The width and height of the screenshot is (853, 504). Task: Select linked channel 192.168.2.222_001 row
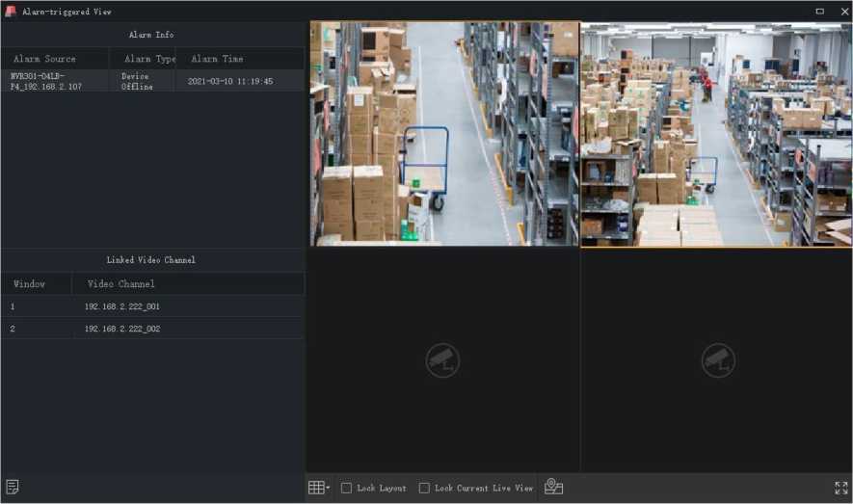152,306
